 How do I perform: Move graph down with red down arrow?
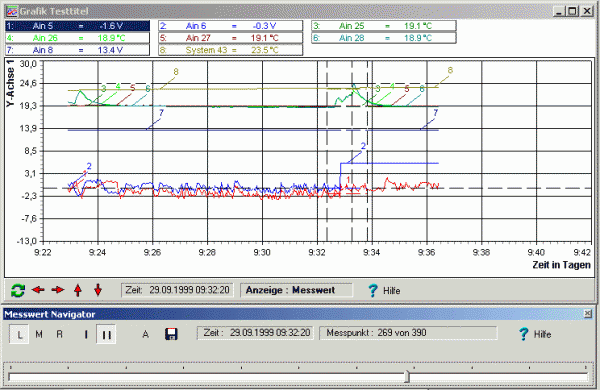coord(98,290)
